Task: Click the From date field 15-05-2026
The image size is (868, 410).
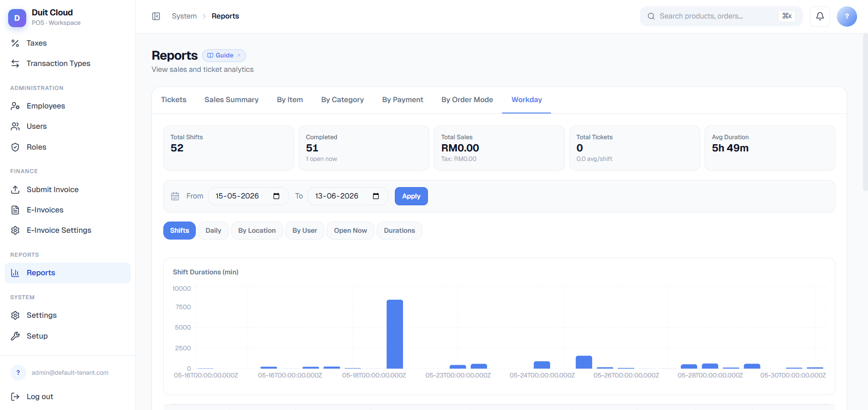Action: point(248,196)
